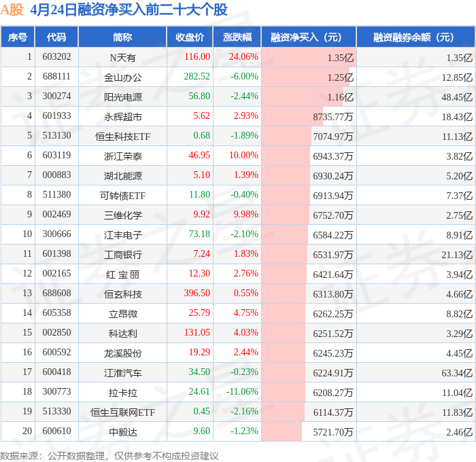476x462 pixels.
Task: Click balance value 63.34亿
Action: point(457,373)
